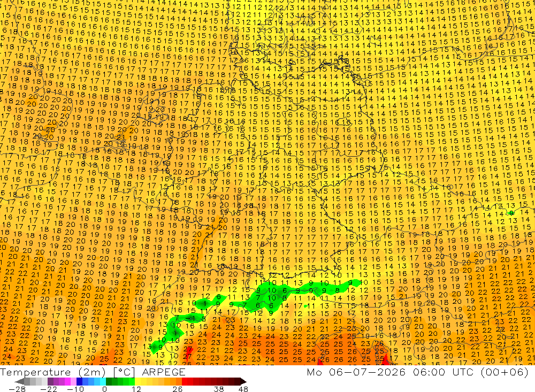
Task: Click the '(00+06)' forecast offset label
Action: click(505, 372)
